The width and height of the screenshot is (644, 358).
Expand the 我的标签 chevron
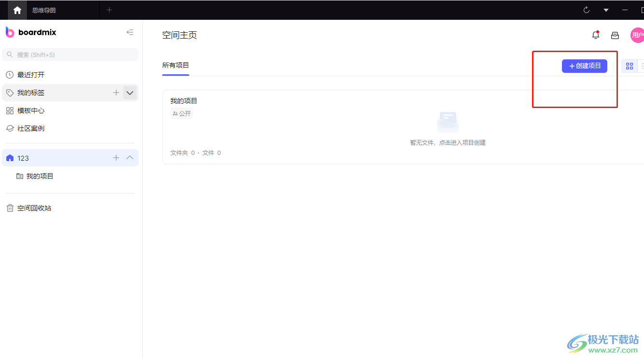click(130, 93)
